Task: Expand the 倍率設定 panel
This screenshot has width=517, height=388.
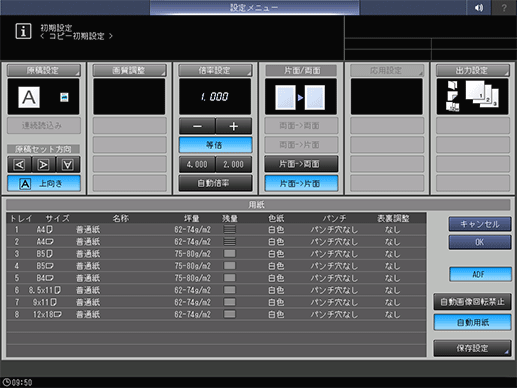Action: (x=215, y=70)
